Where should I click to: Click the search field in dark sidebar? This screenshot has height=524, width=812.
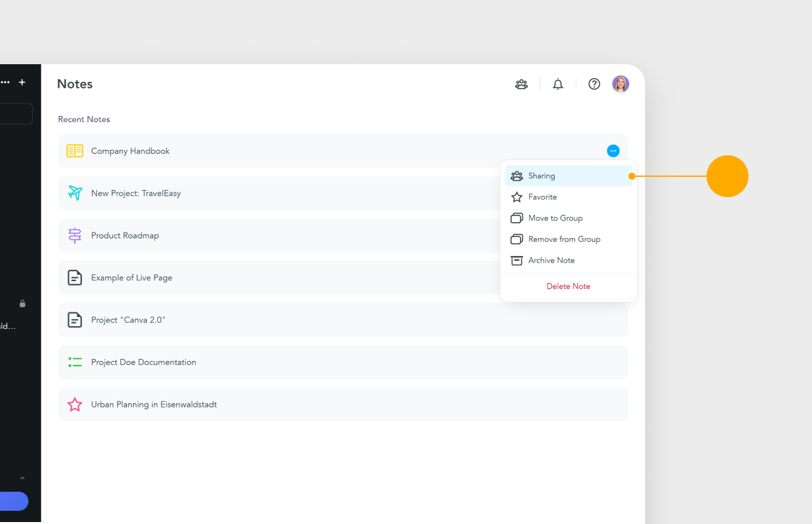click(x=16, y=114)
